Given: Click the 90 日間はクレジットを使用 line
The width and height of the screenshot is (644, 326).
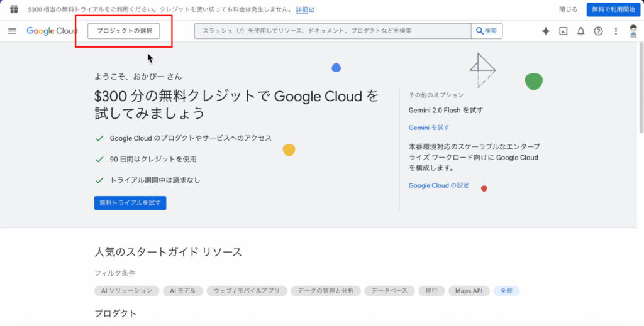Looking at the screenshot, I should pyautogui.click(x=153, y=159).
